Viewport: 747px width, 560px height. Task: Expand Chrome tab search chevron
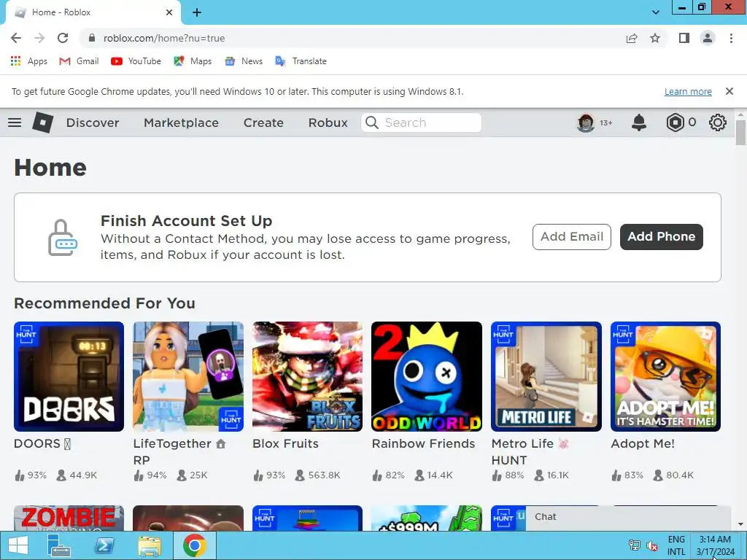[x=656, y=12]
